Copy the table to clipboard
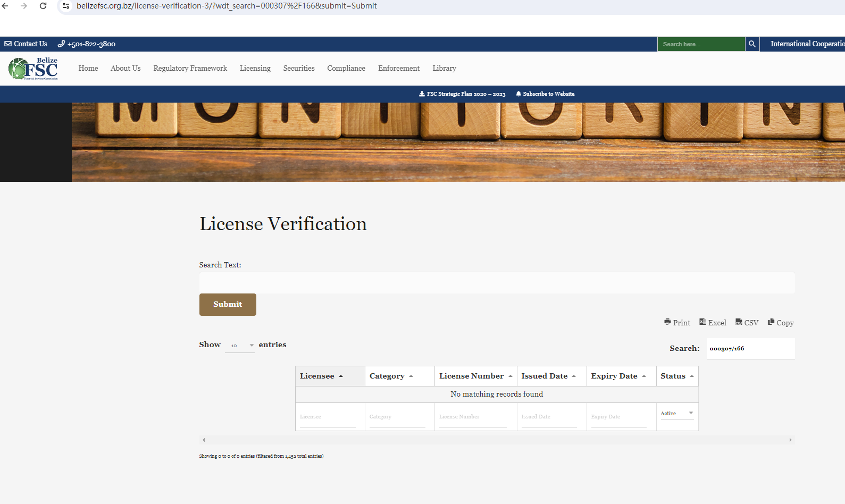 point(781,323)
